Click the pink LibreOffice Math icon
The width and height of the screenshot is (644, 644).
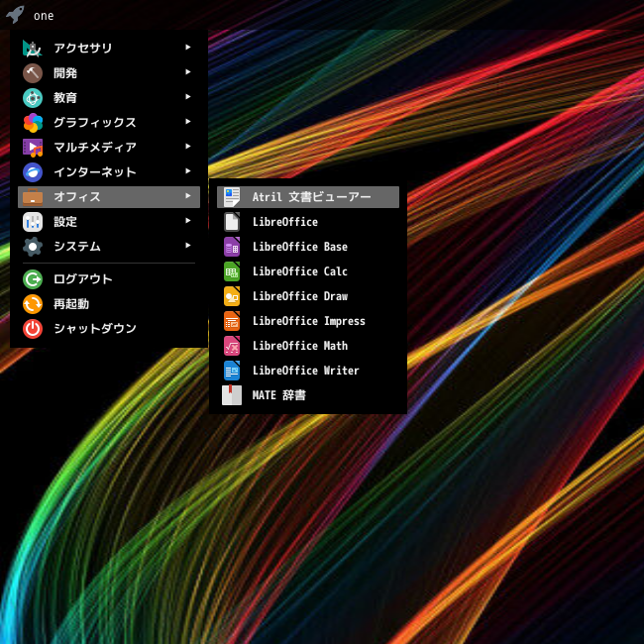[232, 346]
